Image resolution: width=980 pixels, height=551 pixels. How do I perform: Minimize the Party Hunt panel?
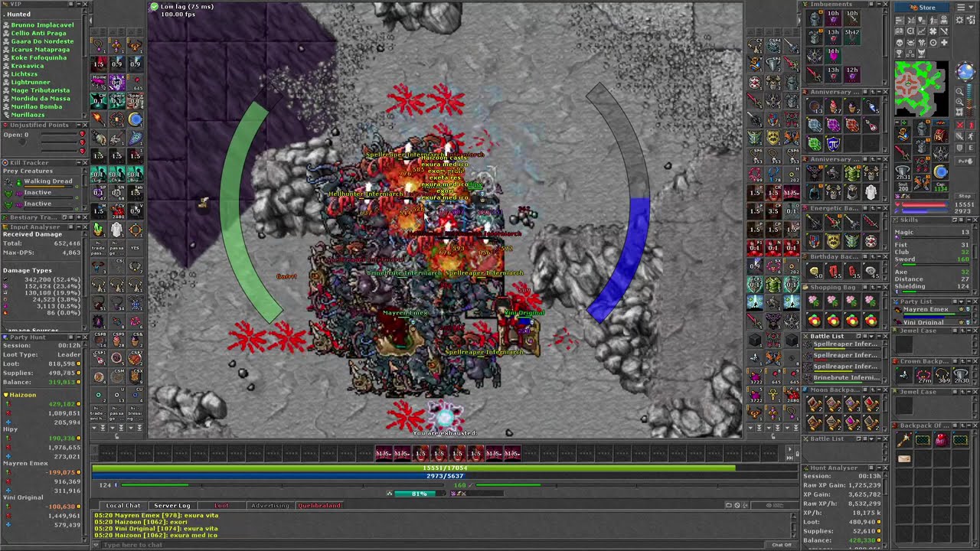79,337
